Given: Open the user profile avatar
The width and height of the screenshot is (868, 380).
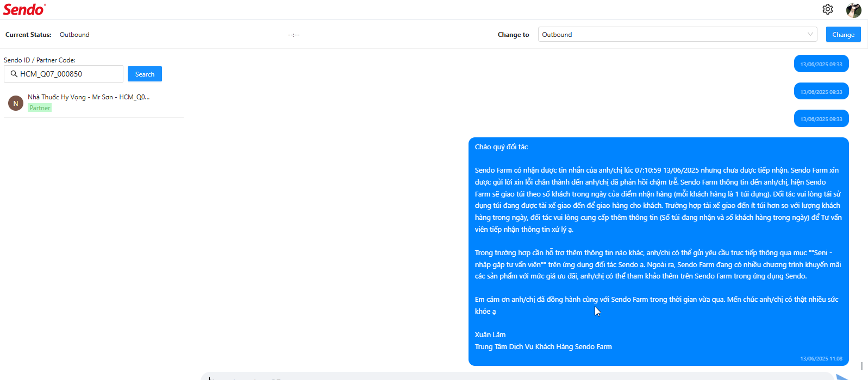Looking at the screenshot, I should [853, 10].
